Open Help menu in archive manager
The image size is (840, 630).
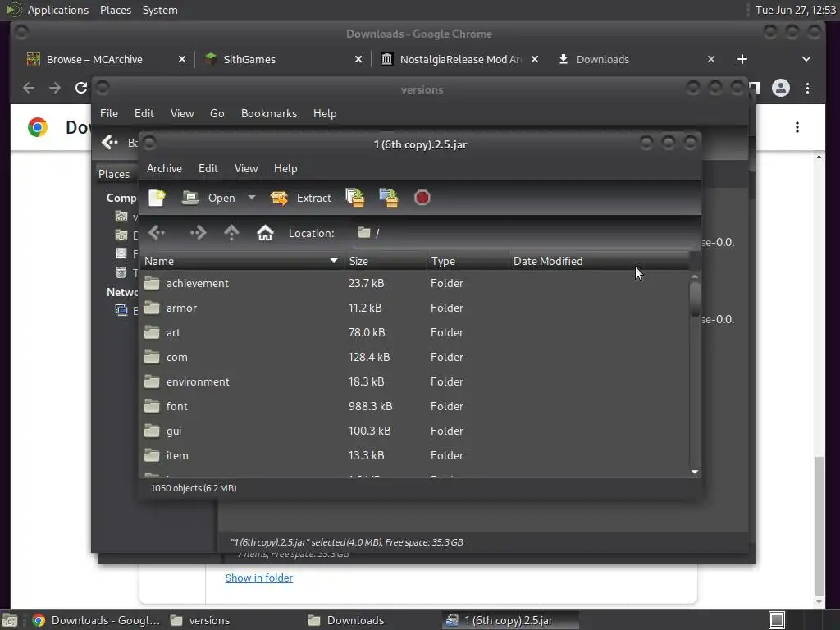[x=285, y=168]
